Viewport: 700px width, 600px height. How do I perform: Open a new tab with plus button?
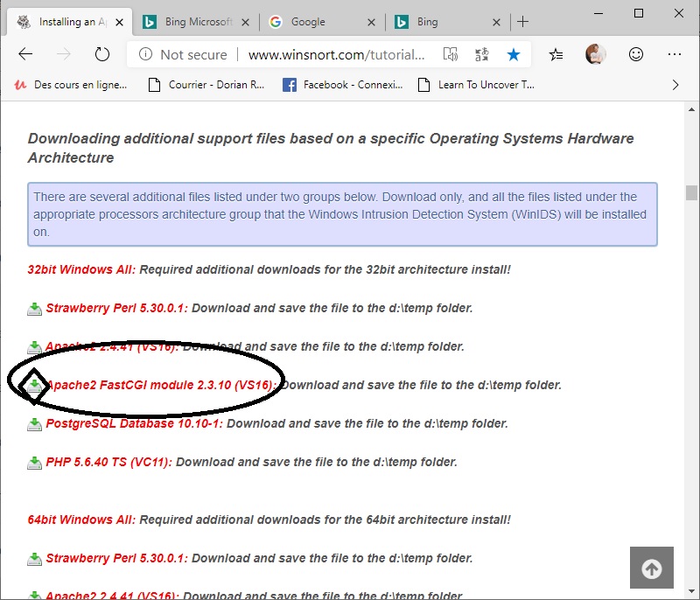[x=523, y=21]
